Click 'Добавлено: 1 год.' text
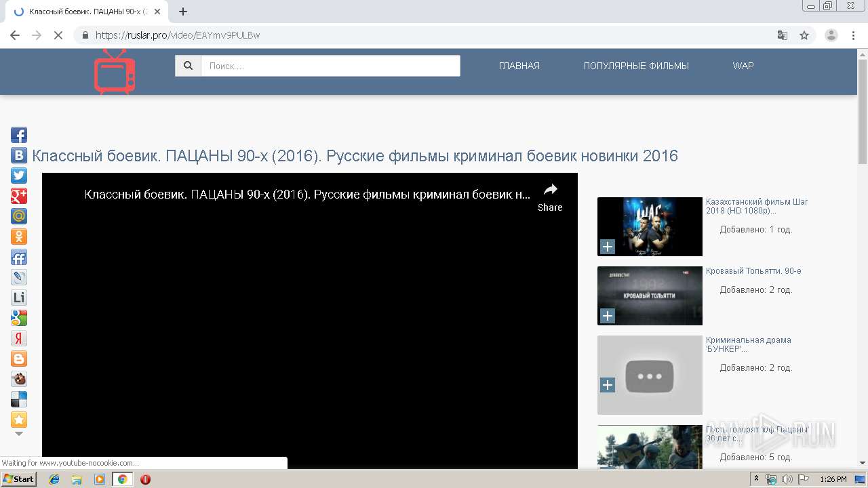The height and width of the screenshot is (488, 868). [x=756, y=230]
